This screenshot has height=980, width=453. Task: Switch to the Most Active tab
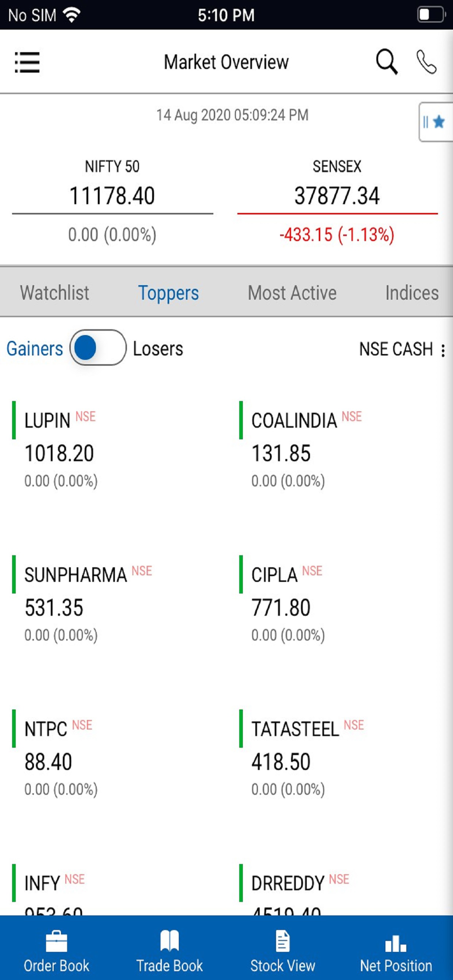292,293
